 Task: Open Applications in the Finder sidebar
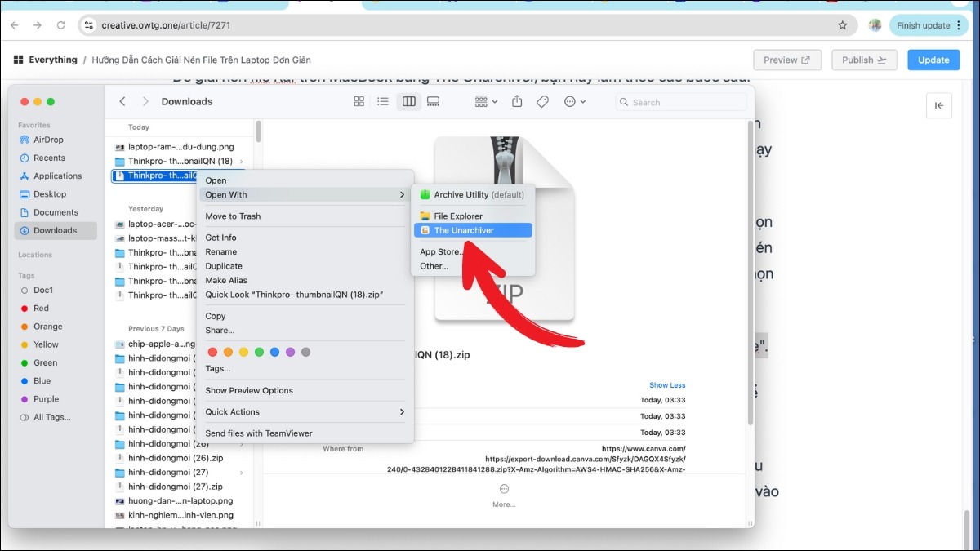point(56,176)
